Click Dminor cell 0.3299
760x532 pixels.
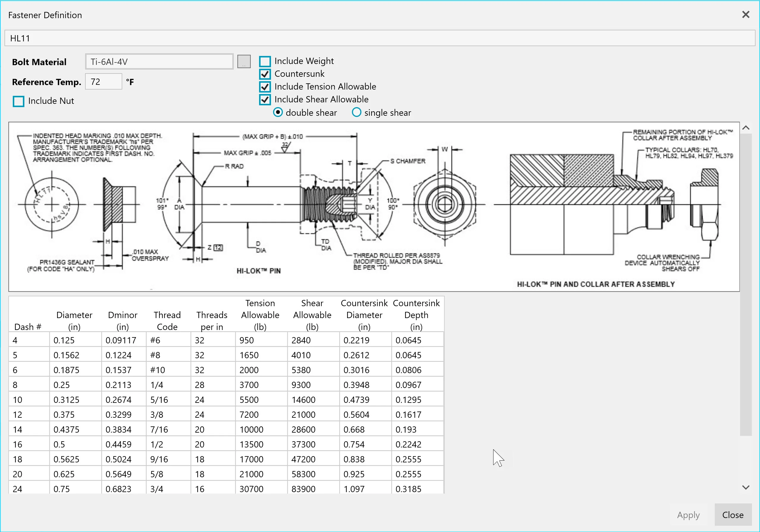tap(124, 414)
